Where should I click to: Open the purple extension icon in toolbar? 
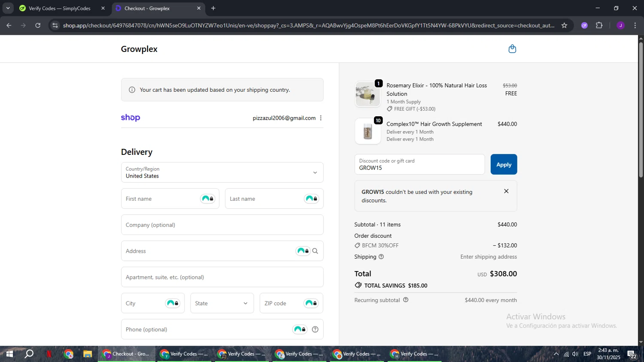[584, 25]
